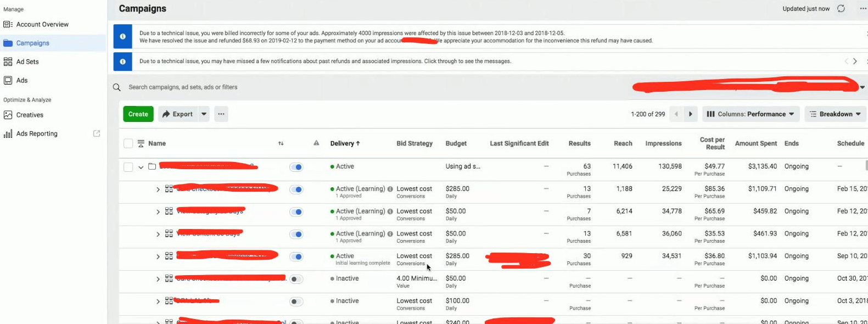Click the Export button

[177, 114]
